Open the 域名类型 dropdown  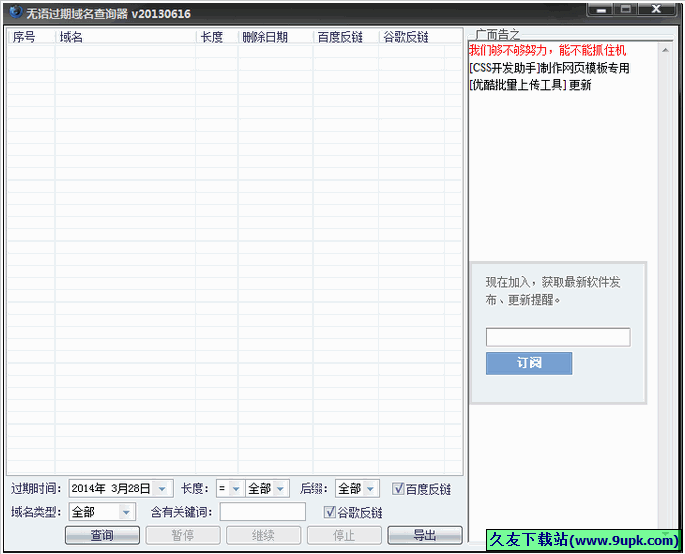click(126, 512)
